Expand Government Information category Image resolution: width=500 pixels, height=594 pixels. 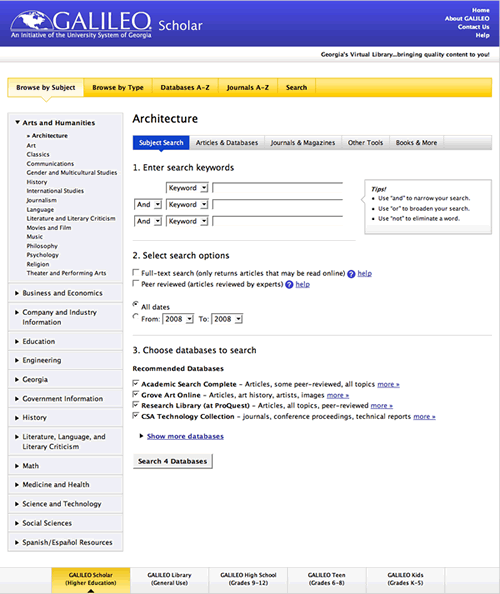click(x=17, y=399)
